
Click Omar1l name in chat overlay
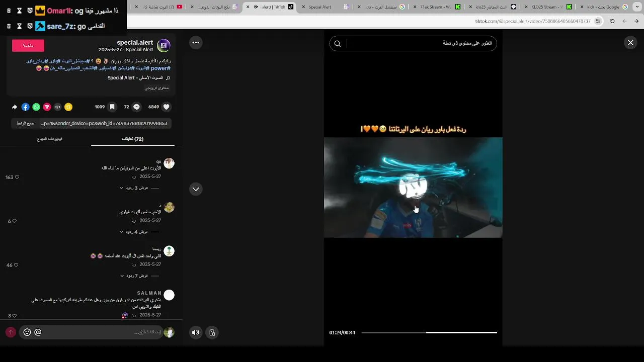pyautogui.click(x=59, y=11)
